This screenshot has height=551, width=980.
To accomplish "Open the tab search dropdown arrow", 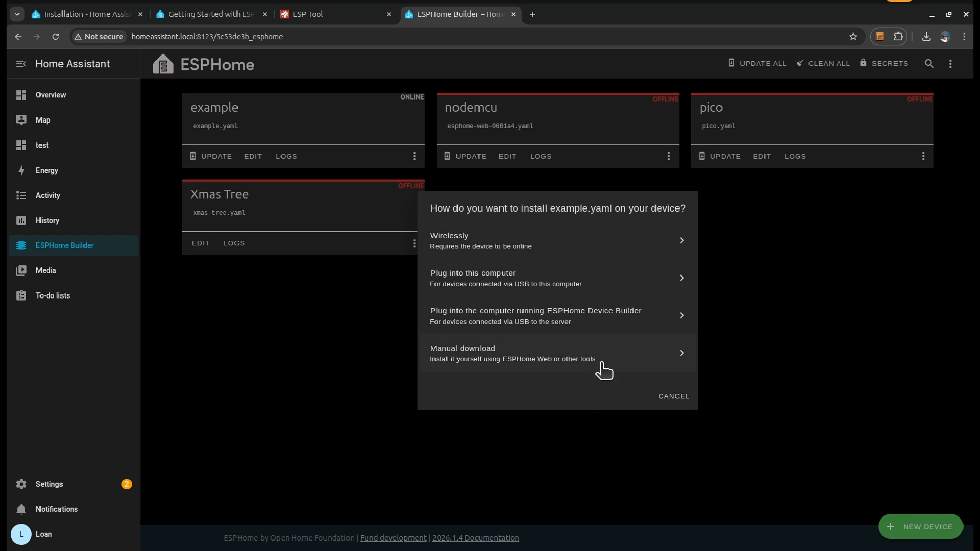I will point(17,14).
